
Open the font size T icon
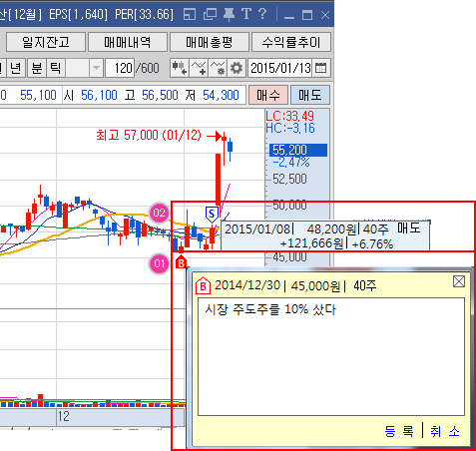tap(246, 14)
